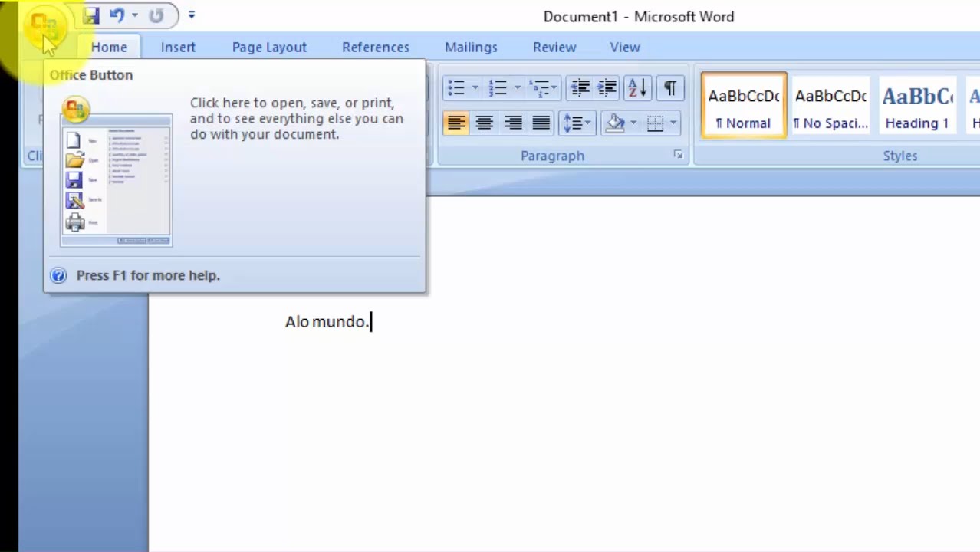Viewport: 980px width, 552px height.
Task: Click in the text 'Alo mundo.'
Action: [327, 321]
